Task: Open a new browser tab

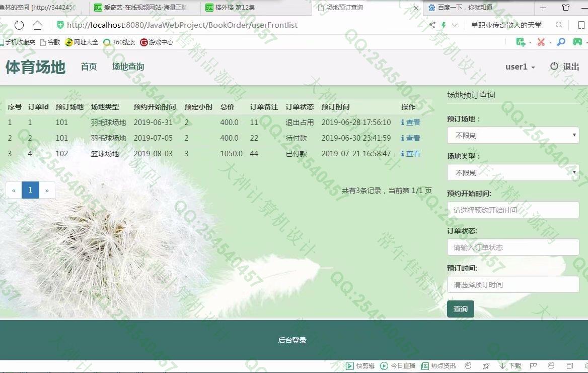Action: [543, 8]
